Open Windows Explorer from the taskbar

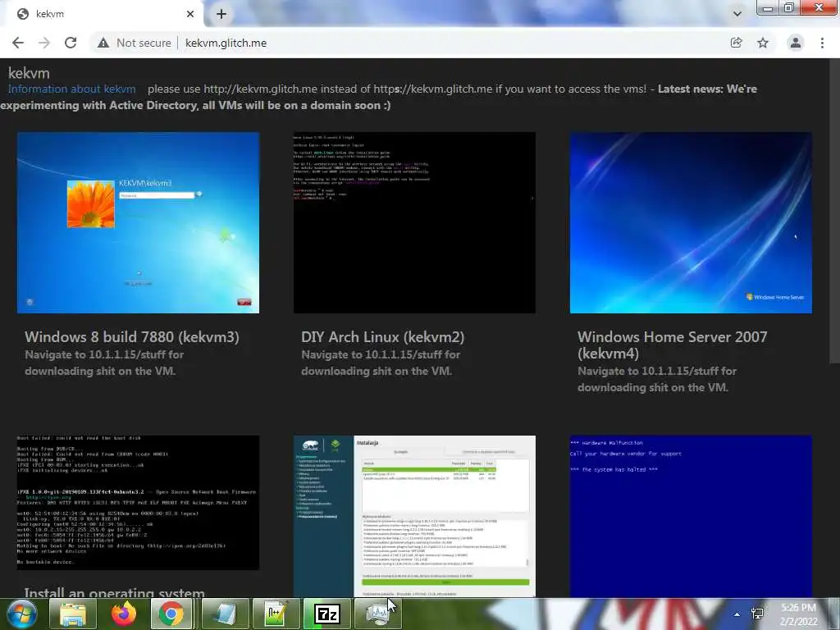(73, 614)
